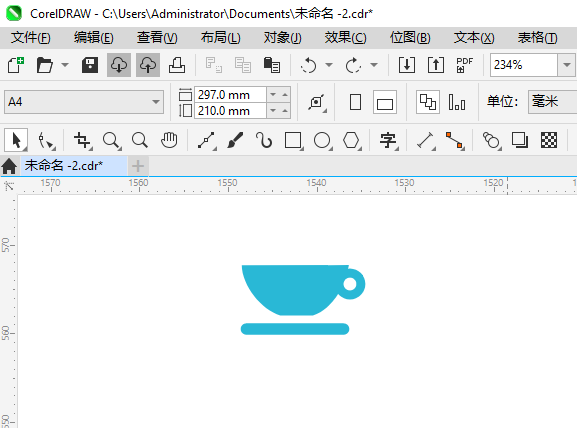Image resolution: width=577 pixels, height=428 pixels.
Task: Select the Rectangle tool
Action: 294,141
